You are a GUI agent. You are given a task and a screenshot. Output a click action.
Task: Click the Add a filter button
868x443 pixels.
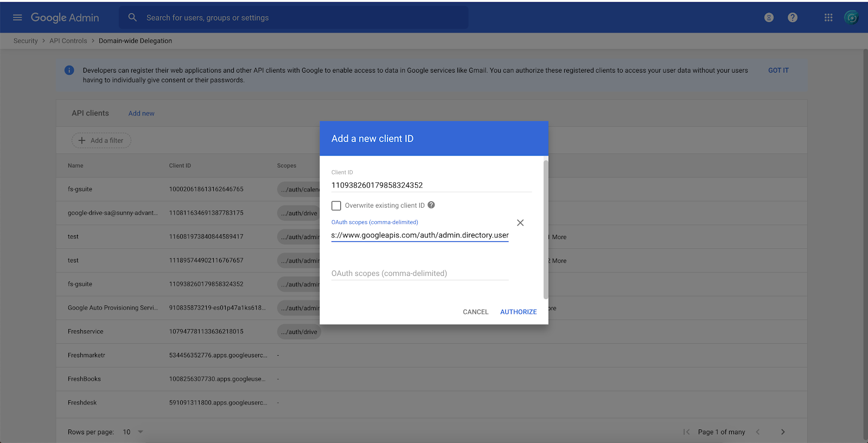point(101,140)
